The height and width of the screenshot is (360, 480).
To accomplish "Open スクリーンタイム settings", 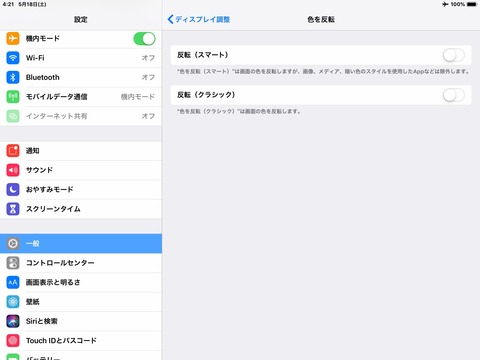I will click(81, 209).
